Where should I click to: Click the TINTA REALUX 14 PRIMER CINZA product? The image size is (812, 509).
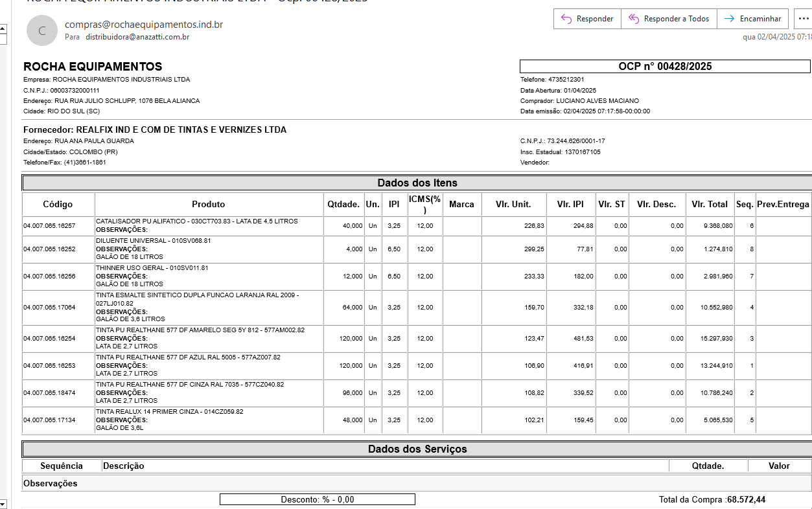(170, 412)
